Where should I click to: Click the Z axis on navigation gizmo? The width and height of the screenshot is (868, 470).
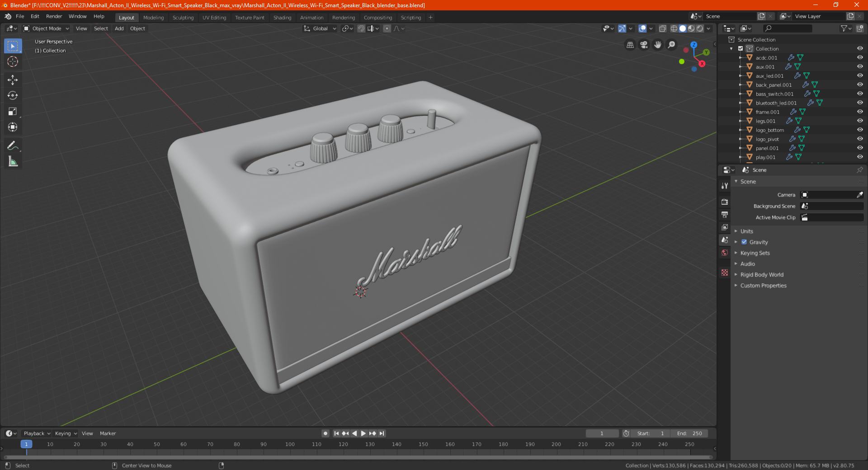click(x=693, y=45)
